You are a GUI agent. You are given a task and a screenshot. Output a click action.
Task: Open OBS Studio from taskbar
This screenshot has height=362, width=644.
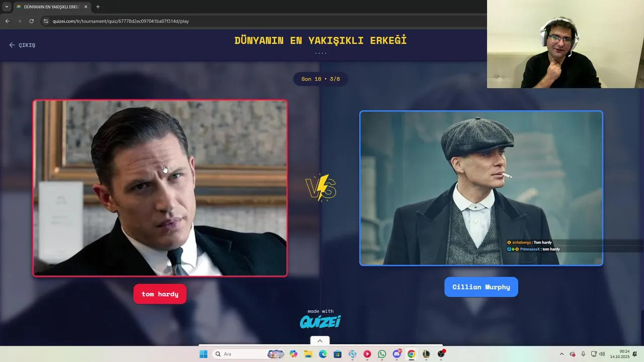[441, 354]
